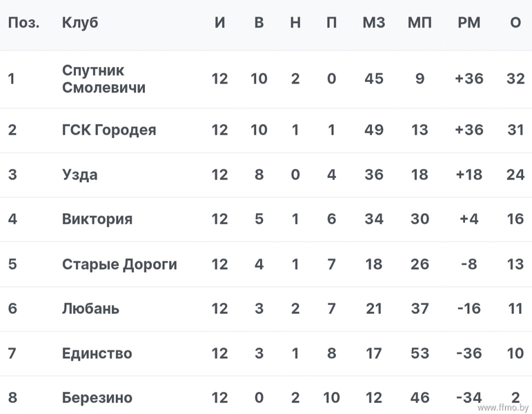Select the Единство club name
Image resolution: width=532 pixels, height=414 pixels.
[97, 353]
